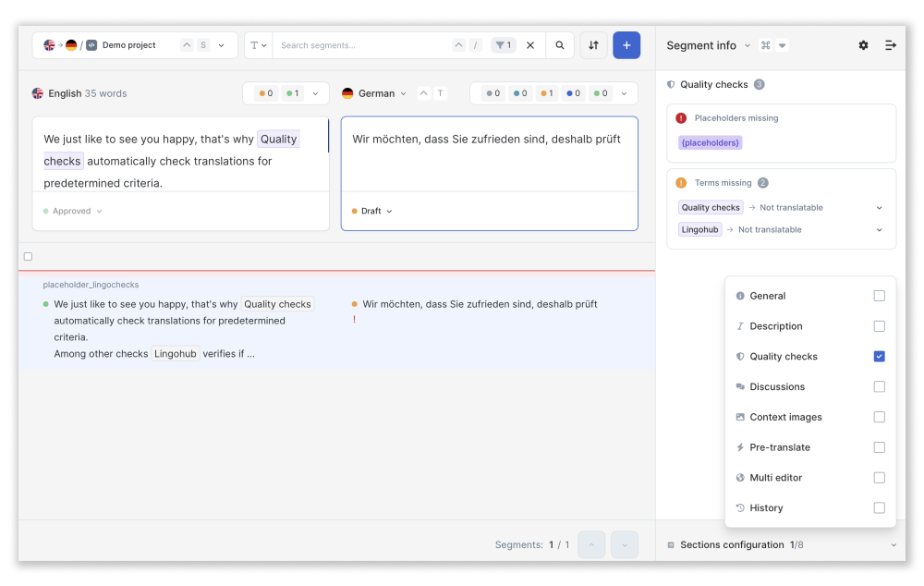Change the Approved status dropdown
This screenshot has height=586, width=924.
click(72, 211)
